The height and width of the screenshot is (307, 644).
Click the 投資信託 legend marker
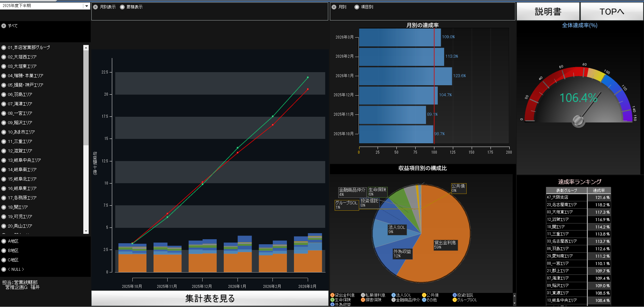click(x=455, y=295)
